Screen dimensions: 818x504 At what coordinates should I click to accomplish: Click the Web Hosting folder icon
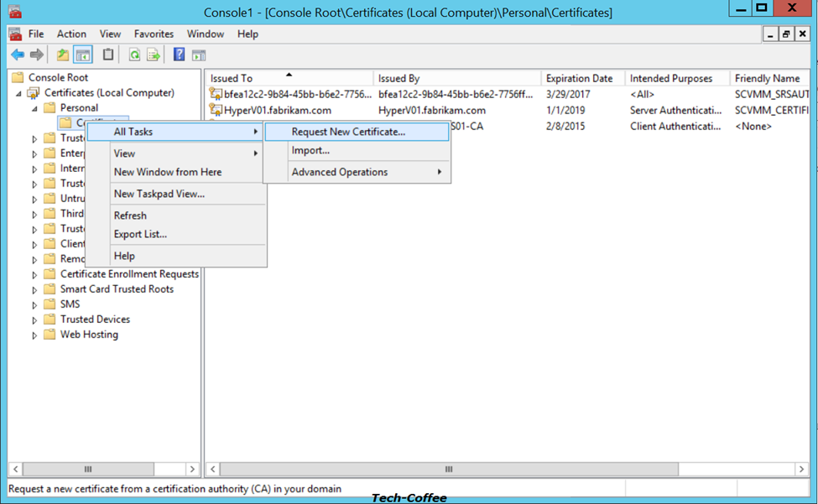[x=49, y=334]
